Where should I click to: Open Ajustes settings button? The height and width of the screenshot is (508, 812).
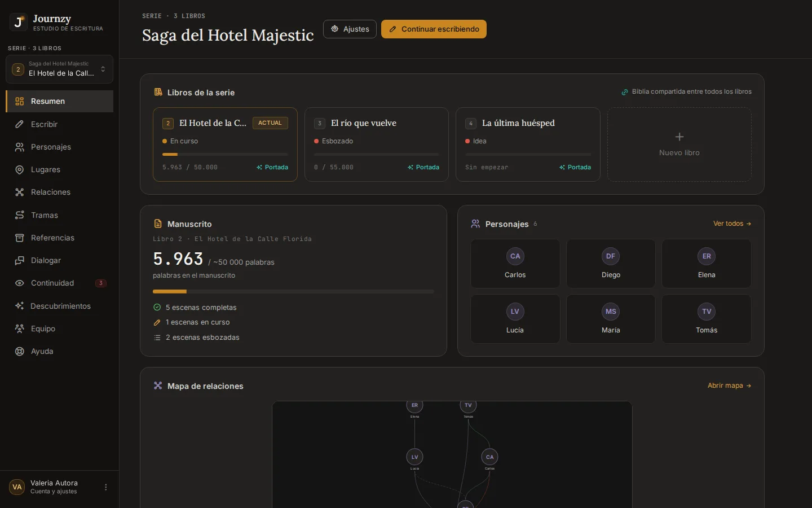(x=350, y=29)
